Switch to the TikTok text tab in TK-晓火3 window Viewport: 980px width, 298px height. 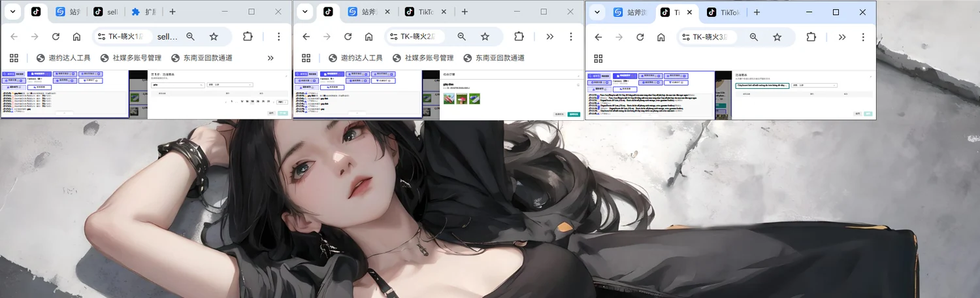click(723, 12)
